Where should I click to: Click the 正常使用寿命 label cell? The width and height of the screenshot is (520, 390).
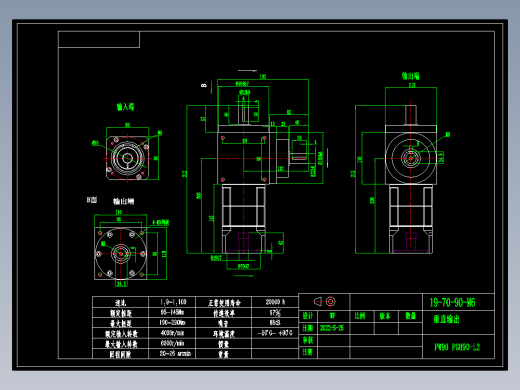[224, 302]
